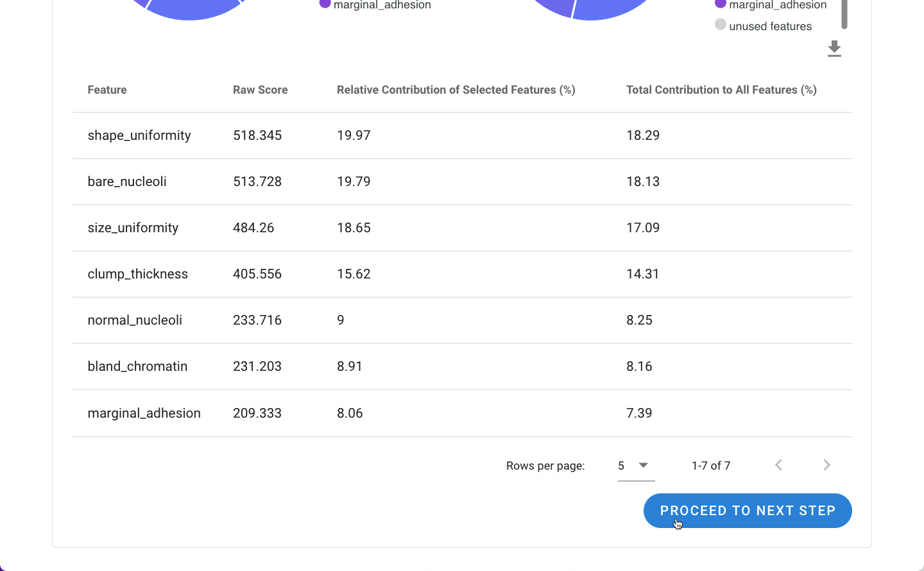Click Proceed to Next Step button
924x571 pixels.
point(748,511)
